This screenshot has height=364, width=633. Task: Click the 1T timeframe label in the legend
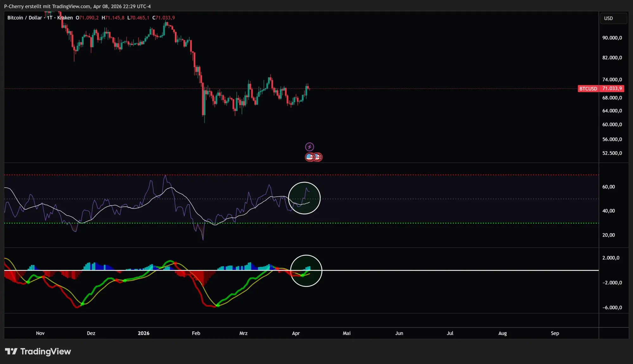(x=49, y=18)
